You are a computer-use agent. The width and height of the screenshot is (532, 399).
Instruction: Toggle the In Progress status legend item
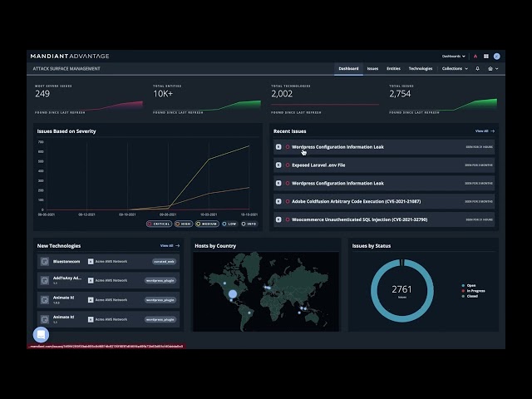coord(473,291)
